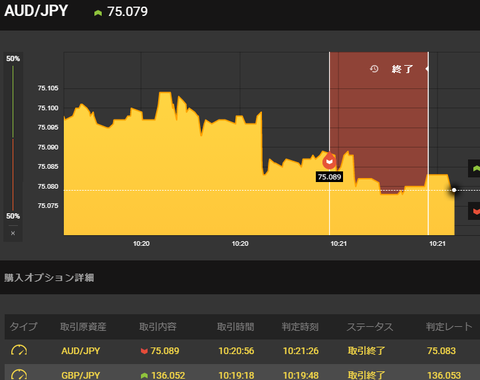
Task: Click red LOW arrow button at chart edge
Action: pos(474,211)
